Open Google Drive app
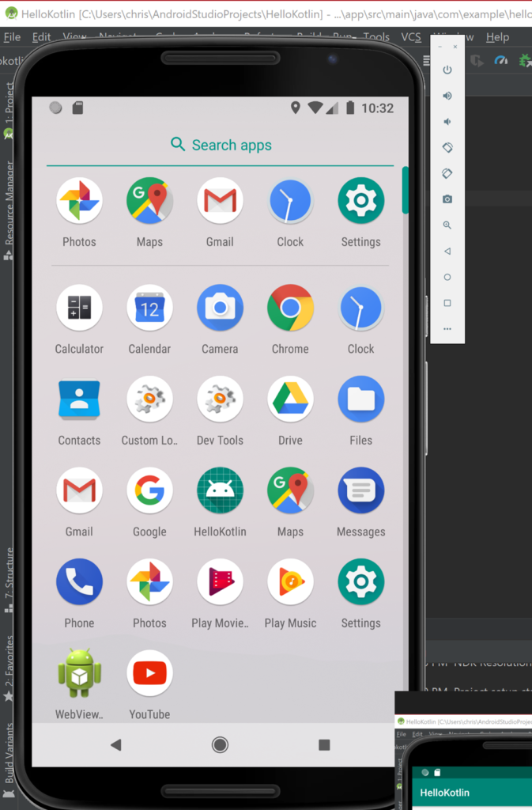Screen dimensions: 532x810 [x=291, y=399]
